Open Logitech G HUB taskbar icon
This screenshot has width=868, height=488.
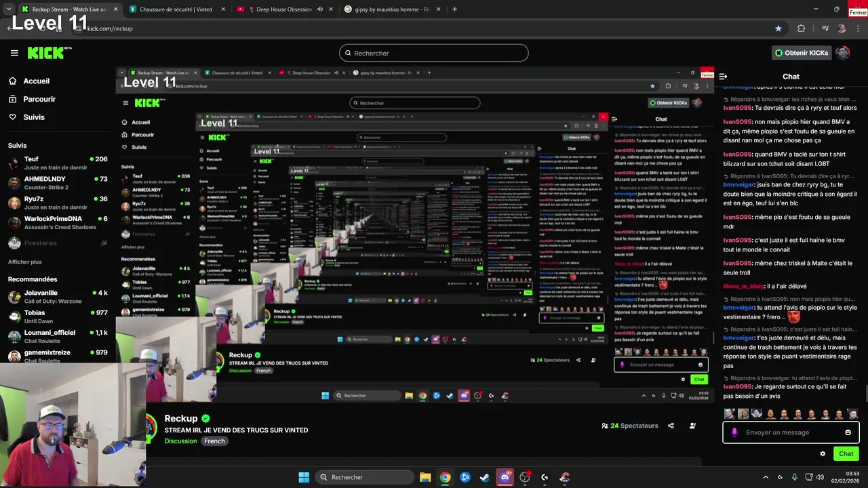545,477
